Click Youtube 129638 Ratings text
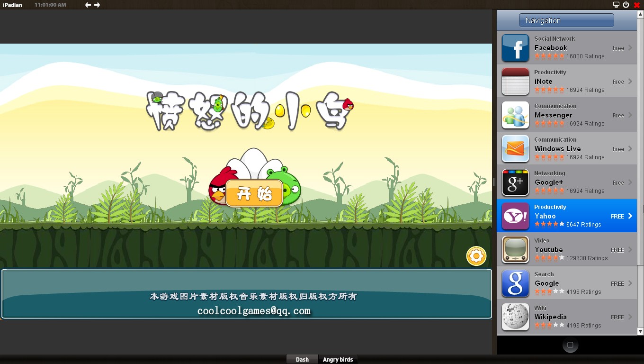 pyautogui.click(x=587, y=258)
